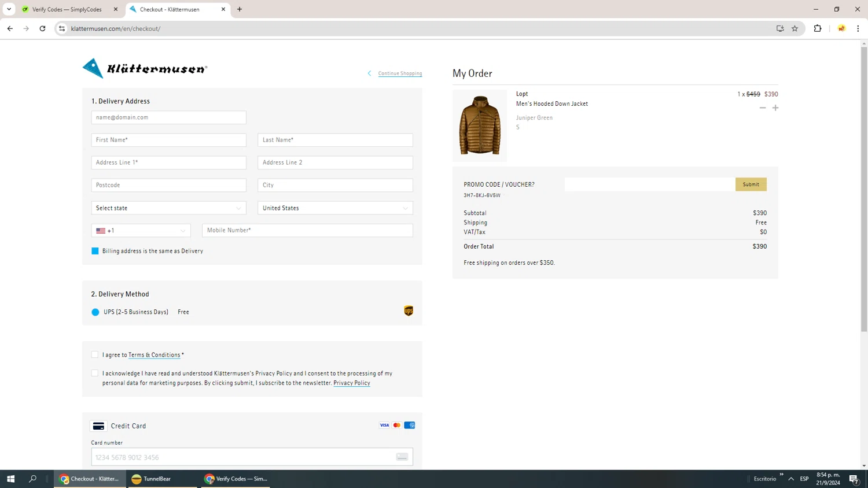Switch to the Checkout - Klätter... taskbar window
This screenshot has height=488, width=868.
90,479
